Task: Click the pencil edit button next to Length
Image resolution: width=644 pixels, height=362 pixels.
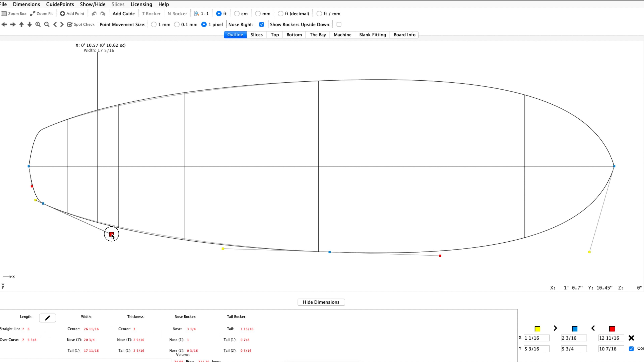Action: click(47, 318)
